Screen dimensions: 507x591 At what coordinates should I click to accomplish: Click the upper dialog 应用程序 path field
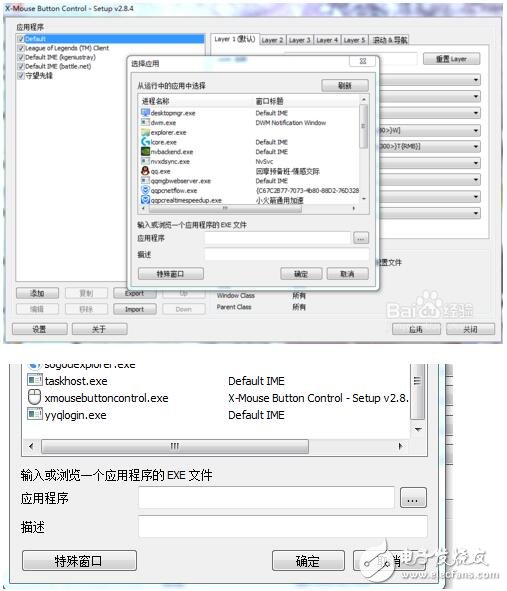click(277, 238)
